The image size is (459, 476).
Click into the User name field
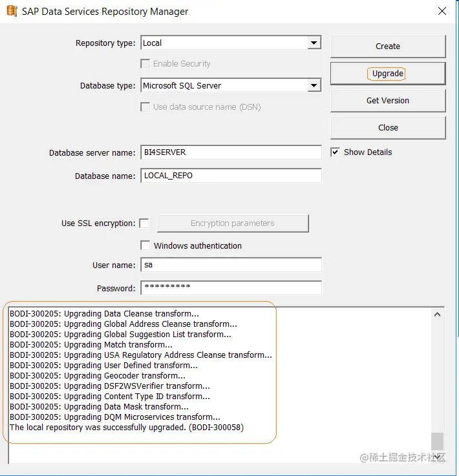click(x=231, y=265)
